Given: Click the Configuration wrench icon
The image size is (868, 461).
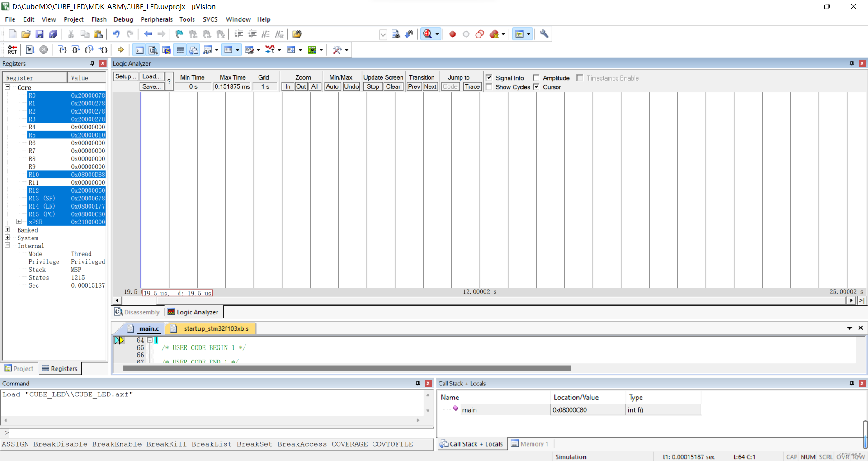Looking at the screenshot, I should [544, 34].
